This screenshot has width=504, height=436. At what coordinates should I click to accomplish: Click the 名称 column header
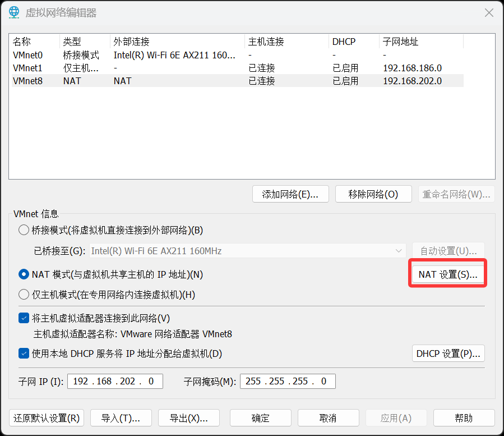coord(35,42)
